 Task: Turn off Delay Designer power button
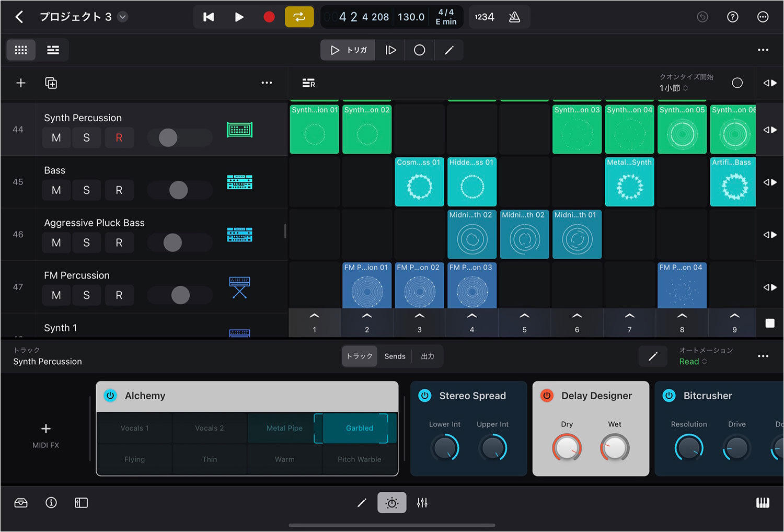click(547, 396)
